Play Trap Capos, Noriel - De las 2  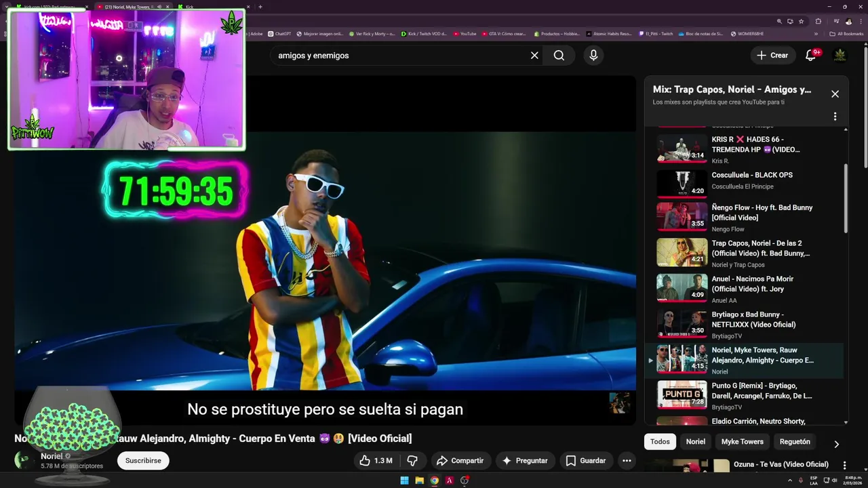tap(749, 253)
